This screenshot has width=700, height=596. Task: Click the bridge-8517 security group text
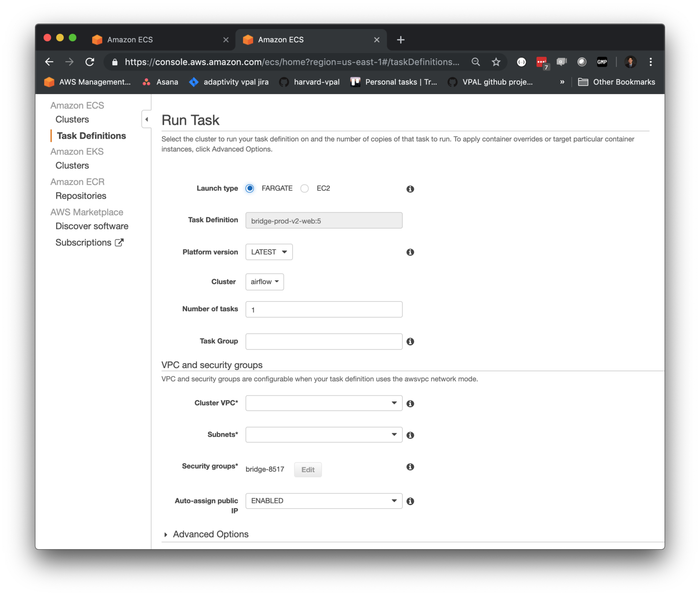point(265,469)
